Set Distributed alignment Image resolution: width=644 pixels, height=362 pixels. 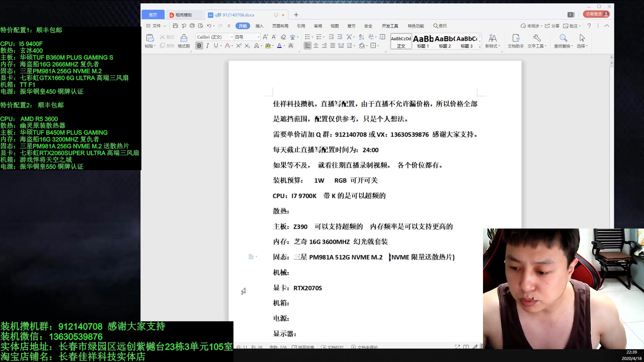(x=341, y=46)
